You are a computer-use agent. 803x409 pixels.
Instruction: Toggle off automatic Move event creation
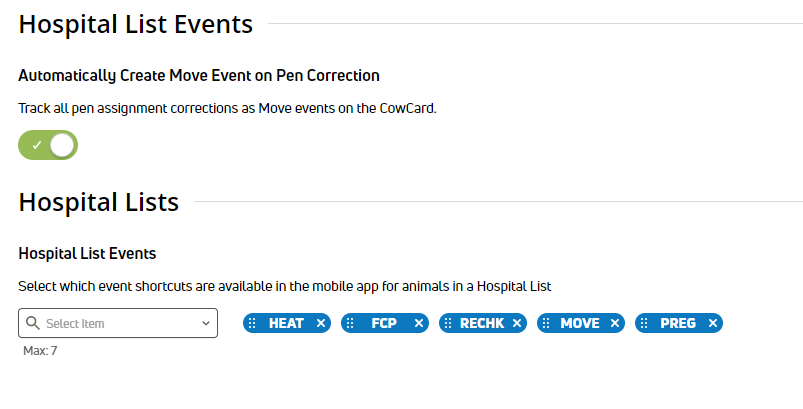[x=48, y=145]
